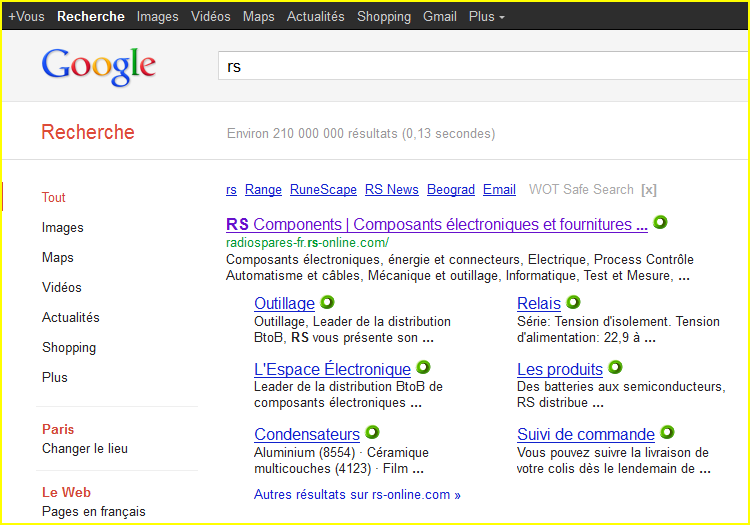
Task: Click the RuneScape suggestion link
Action: pos(323,190)
